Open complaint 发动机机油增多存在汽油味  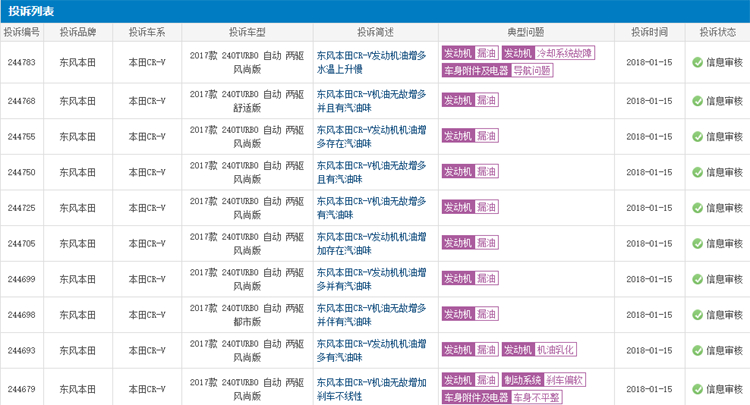[371, 137]
